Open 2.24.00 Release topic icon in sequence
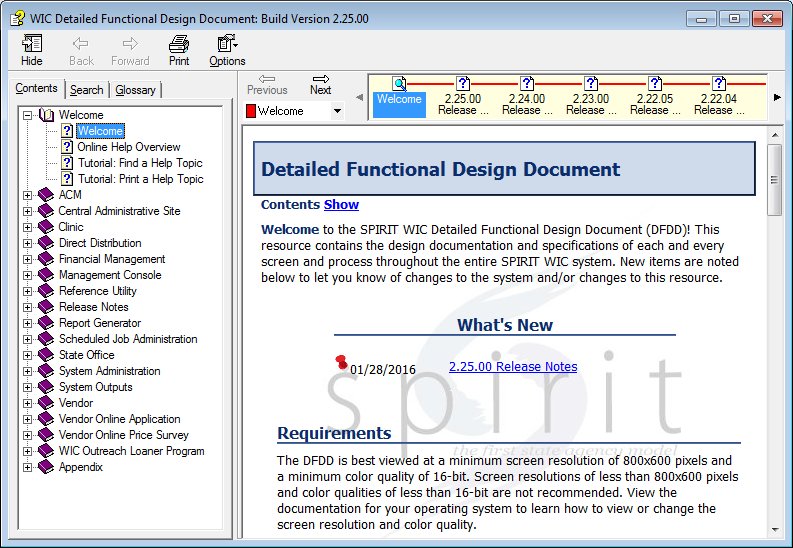The image size is (793, 548). pyautogui.click(x=527, y=83)
